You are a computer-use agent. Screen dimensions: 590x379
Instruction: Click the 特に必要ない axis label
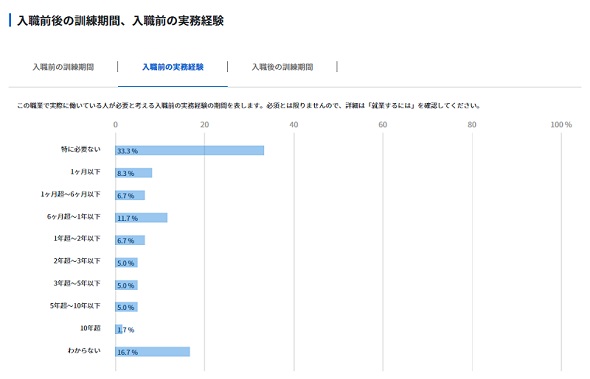(x=81, y=149)
